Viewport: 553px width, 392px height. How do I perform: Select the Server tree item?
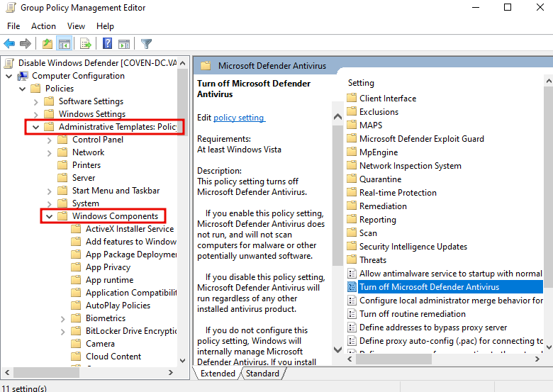(84, 178)
